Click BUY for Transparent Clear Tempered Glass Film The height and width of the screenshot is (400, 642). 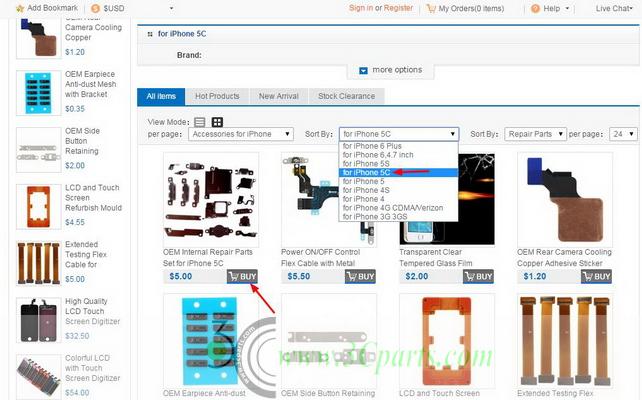tap(478, 276)
